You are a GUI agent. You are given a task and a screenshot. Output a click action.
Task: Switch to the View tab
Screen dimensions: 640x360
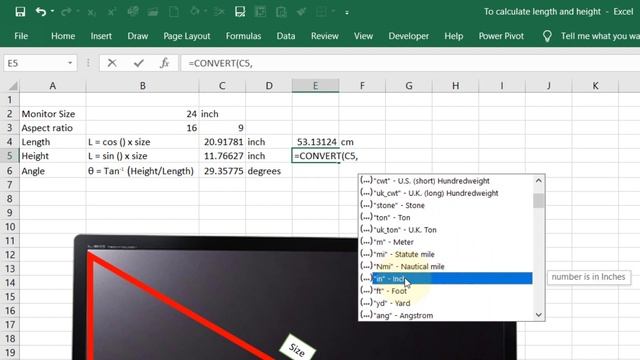[363, 36]
